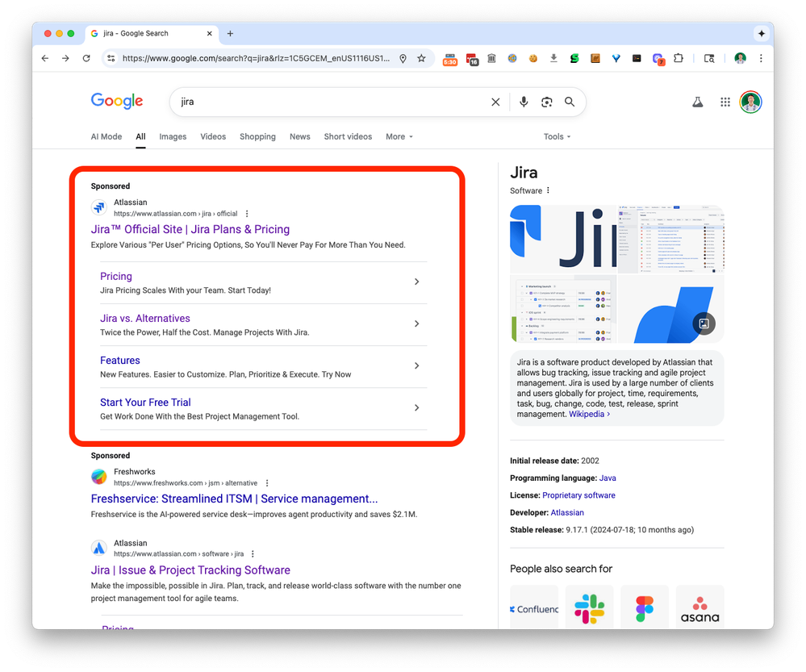Open the Jira vs. Alternatives link
Screen dimensions: 806x672
click(145, 319)
